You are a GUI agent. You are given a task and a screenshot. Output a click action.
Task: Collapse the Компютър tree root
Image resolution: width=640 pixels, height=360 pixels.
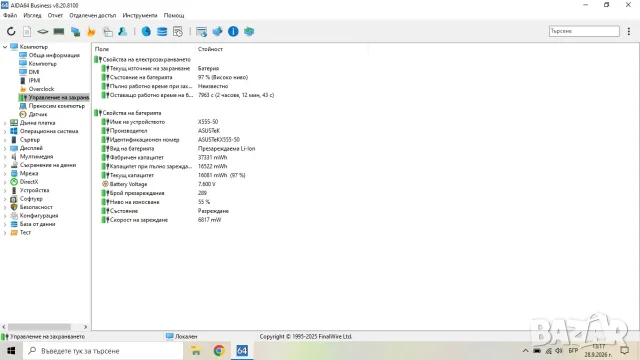click(5, 47)
